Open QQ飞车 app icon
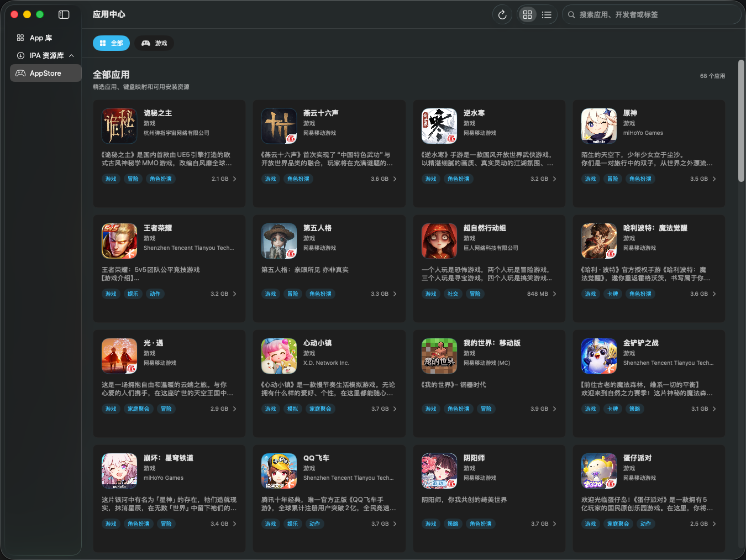 pos(279,471)
